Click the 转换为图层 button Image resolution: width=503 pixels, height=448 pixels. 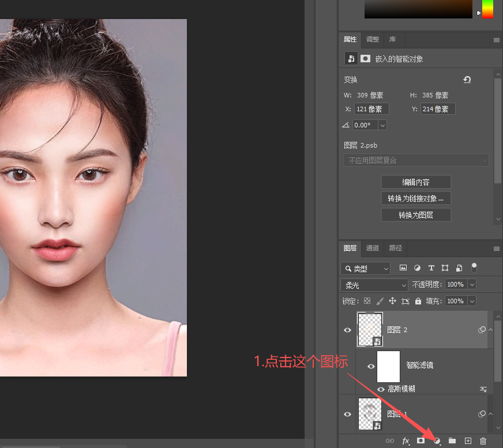(416, 215)
